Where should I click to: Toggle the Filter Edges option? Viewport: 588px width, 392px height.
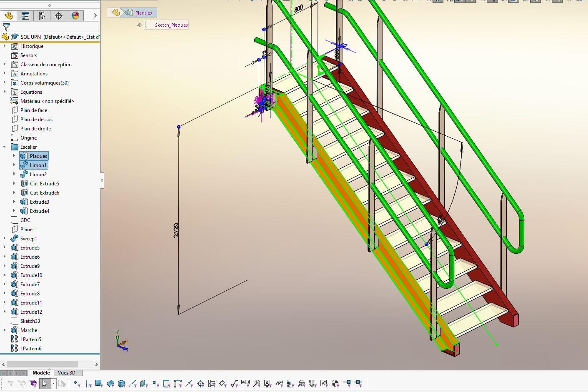tap(88, 383)
